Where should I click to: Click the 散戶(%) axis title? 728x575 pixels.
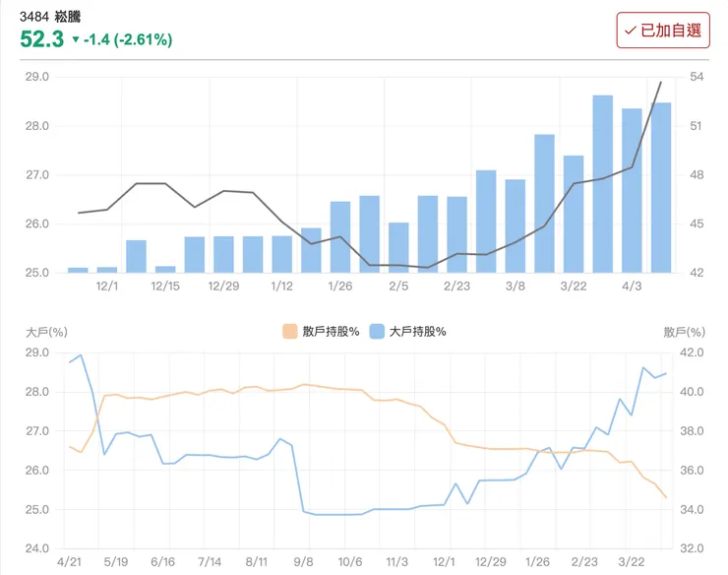(684, 333)
